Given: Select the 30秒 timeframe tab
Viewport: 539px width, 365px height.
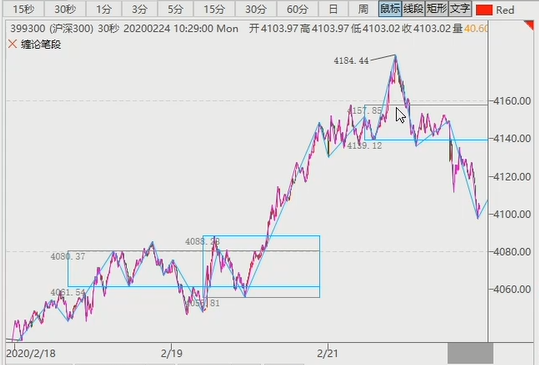Looking at the screenshot, I should tap(65, 9).
